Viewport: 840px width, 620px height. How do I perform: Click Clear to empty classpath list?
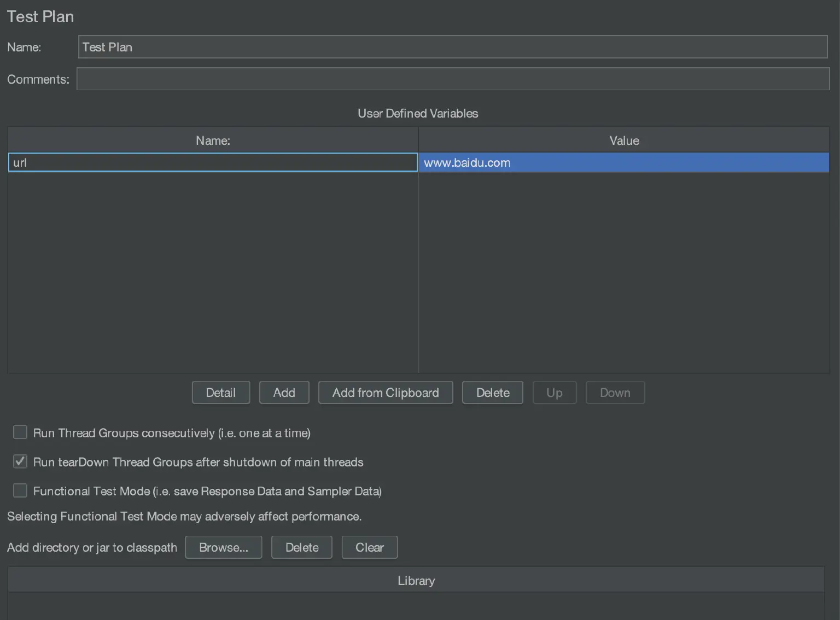click(369, 547)
